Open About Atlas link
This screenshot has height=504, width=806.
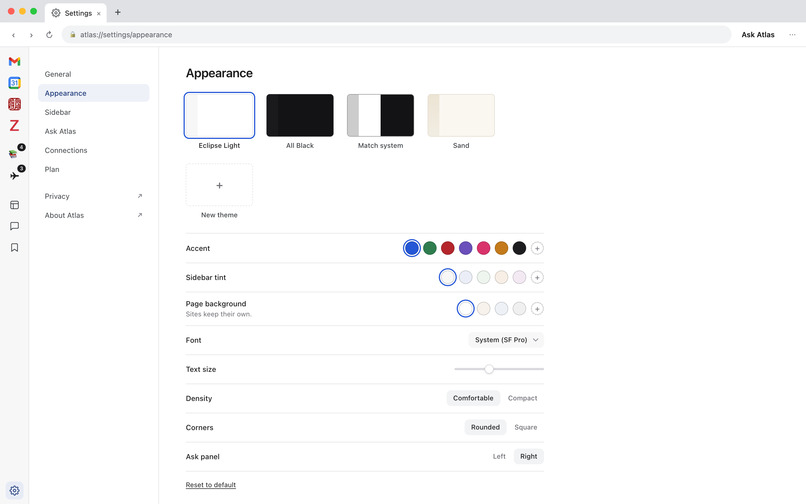pos(94,215)
